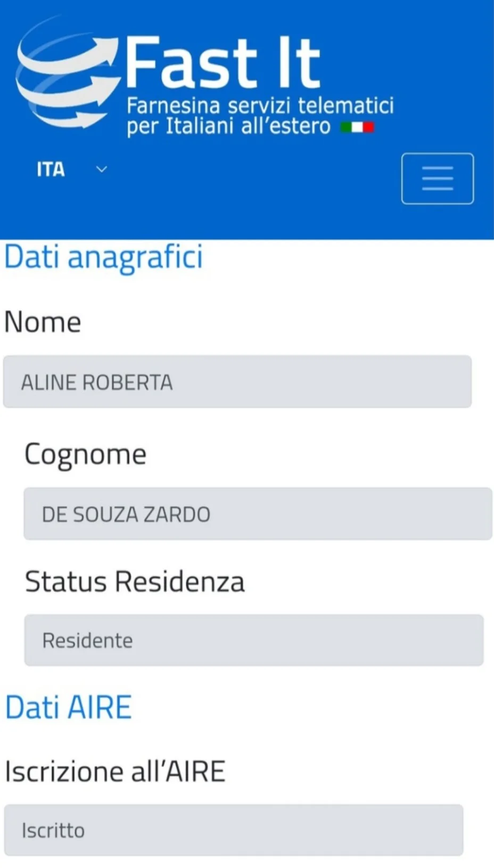Image resolution: width=494 pixels, height=868 pixels.
Task: Click 'per Italiani all'estero' subtitle text
Action: point(229,127)
